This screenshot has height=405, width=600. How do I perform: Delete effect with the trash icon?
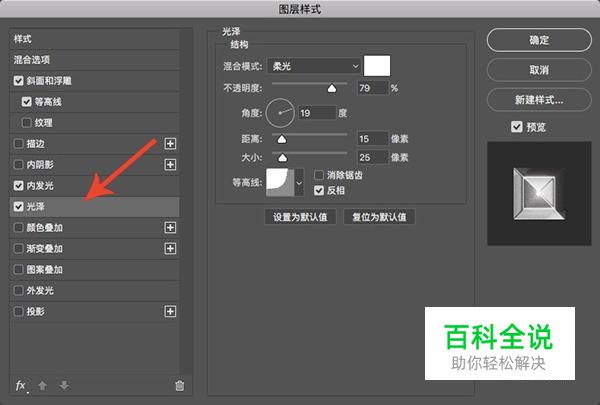179,385
